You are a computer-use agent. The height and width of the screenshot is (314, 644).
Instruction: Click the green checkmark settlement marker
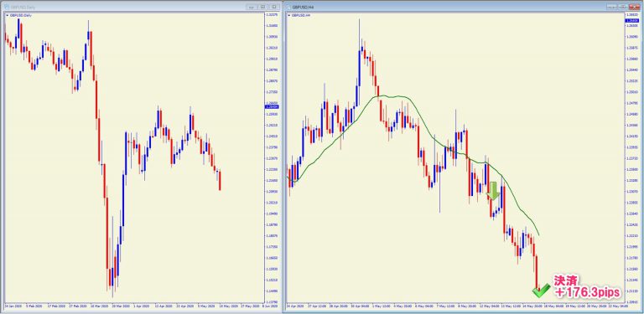(541, 291)
